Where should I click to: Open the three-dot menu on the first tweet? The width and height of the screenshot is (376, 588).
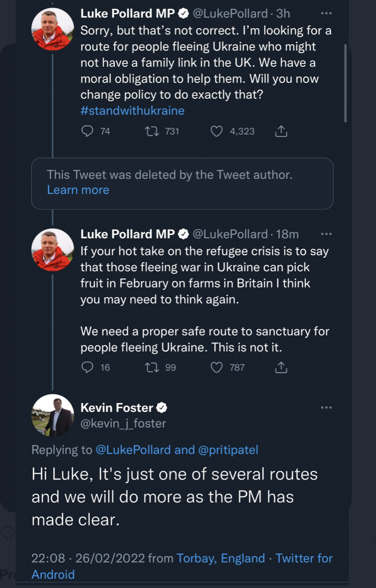(x=326, y=13)
